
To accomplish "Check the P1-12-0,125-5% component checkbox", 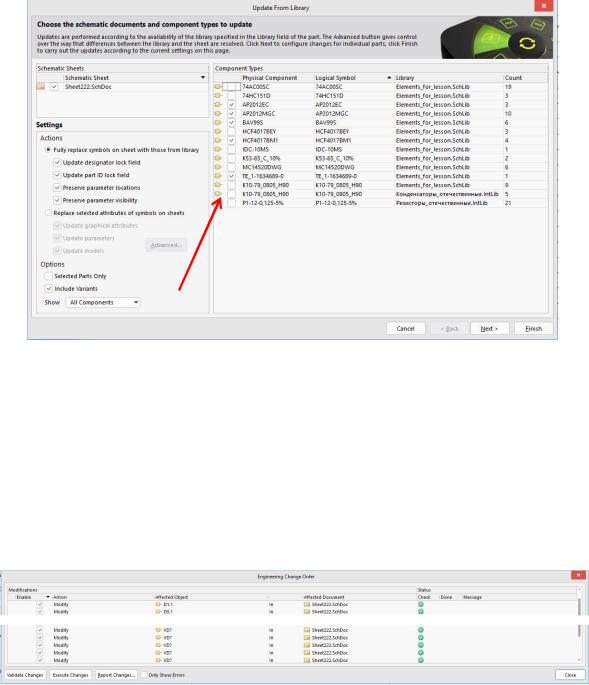I will [232, 203].
